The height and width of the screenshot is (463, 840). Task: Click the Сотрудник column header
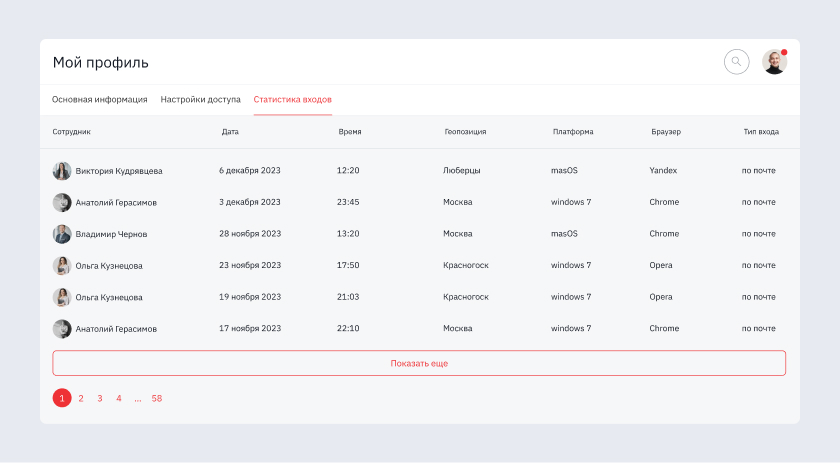72,132
